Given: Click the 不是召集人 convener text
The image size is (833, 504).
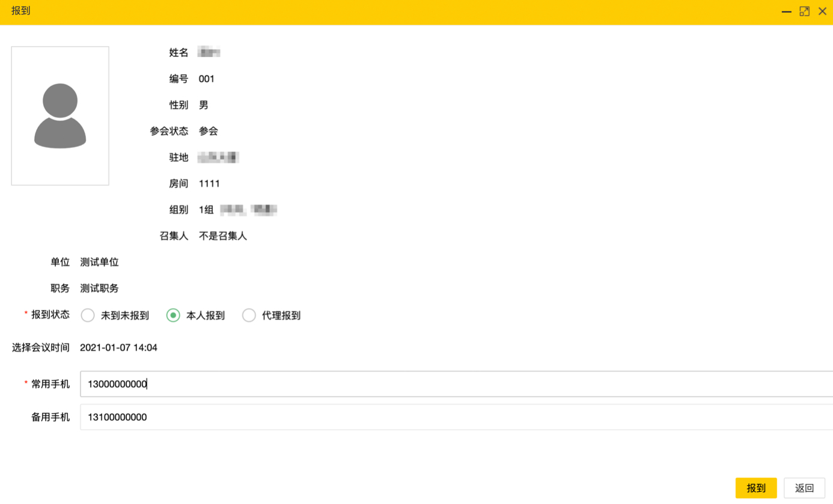Looking at the screenshot, I should point(222,236).
